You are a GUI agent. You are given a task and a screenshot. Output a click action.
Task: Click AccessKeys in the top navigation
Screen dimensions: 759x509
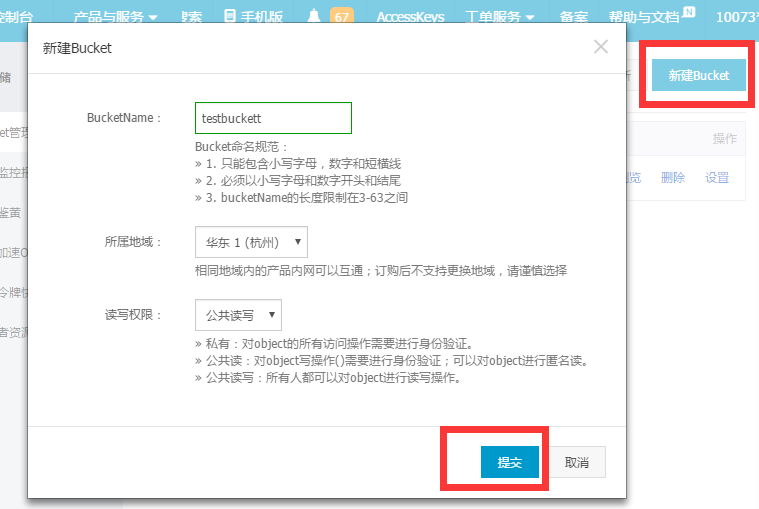click(x=411, y=17)
